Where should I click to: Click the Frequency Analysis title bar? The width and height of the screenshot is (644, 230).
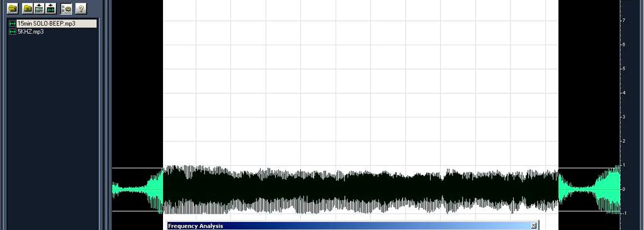click(x=349, y=226)
